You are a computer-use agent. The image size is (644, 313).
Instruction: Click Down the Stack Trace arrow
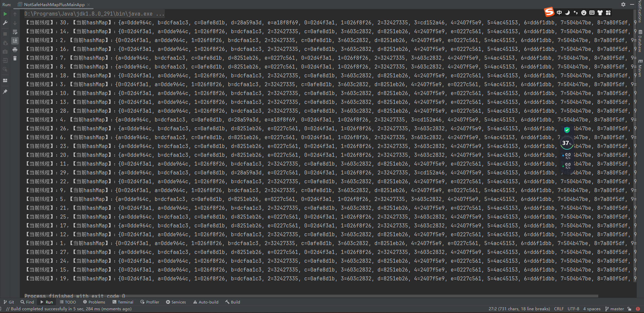[15, 23]
